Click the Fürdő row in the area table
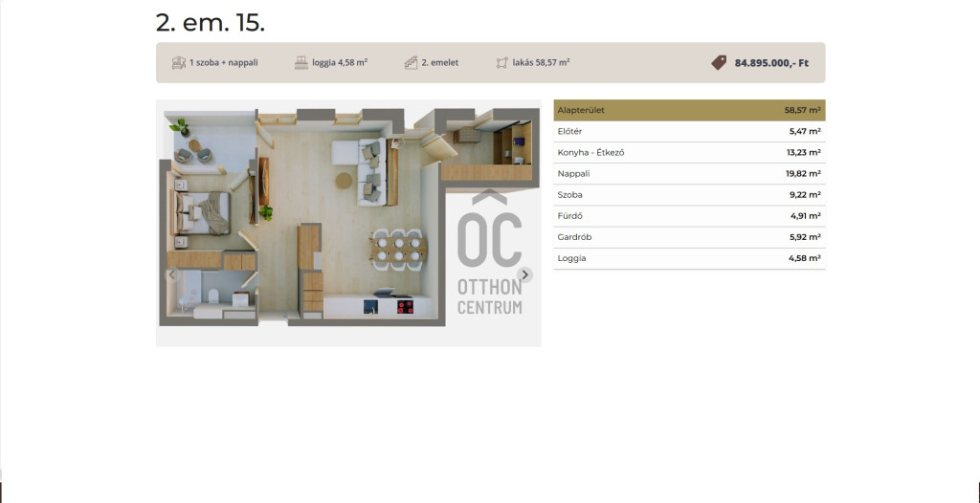The image size is (980, 503). [x=689, y=215]
